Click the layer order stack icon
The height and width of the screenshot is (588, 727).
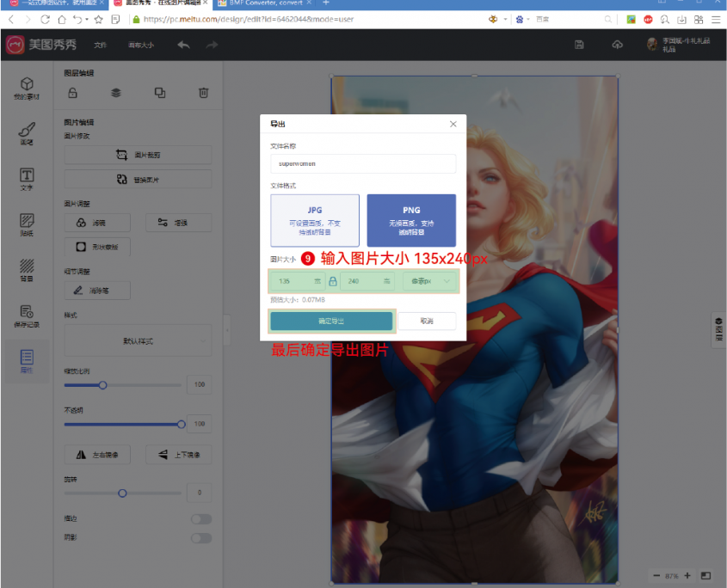(x=116, y=93)
